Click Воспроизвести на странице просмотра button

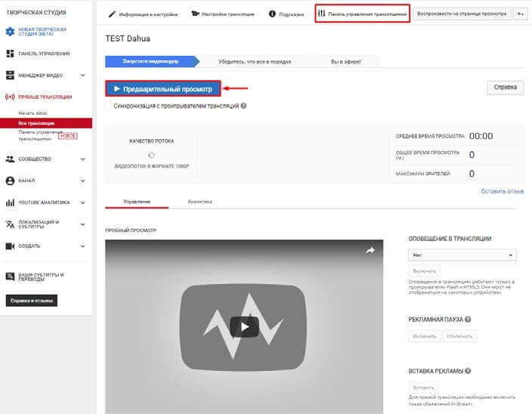coord(462,14)
